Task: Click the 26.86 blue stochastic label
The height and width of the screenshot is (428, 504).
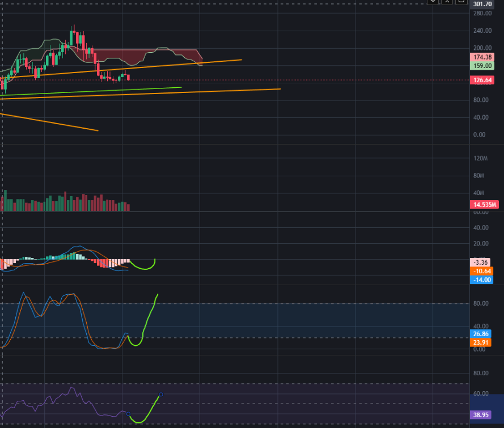Action: click(x=481, y=334)
